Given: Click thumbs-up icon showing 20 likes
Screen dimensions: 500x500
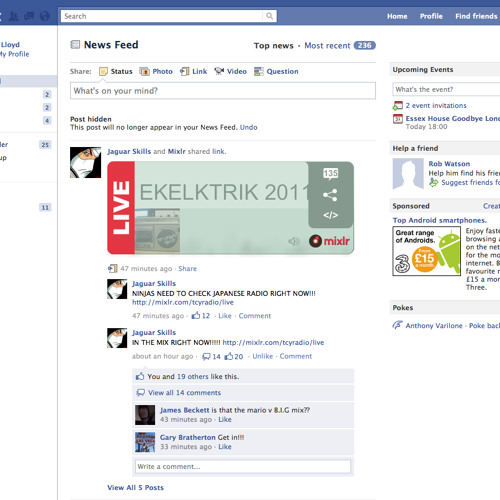Looking at the screenshot, I should [x=229, y=356].
